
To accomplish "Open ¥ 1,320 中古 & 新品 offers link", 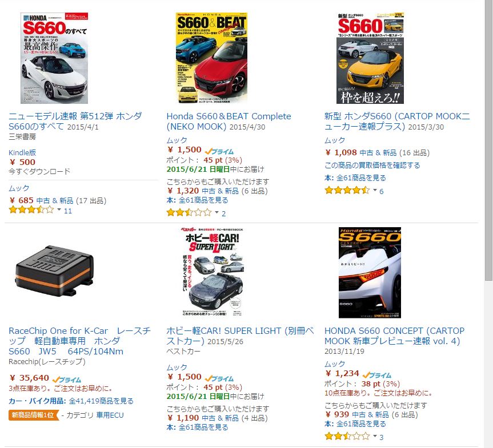I will click(x=217, y=191).
